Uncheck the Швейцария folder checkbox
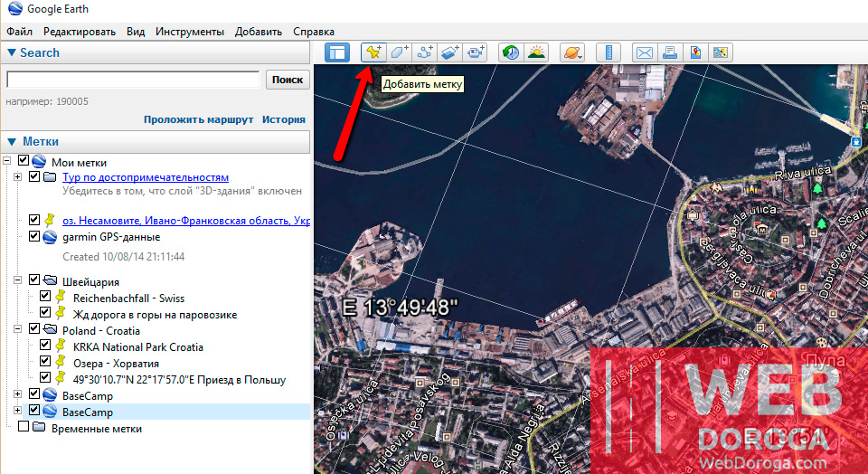 pos(34,280)
